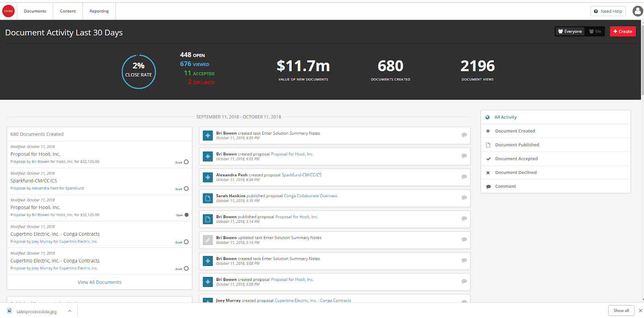Expand the salesprocessslide.jpg download options arrow

pyautogui.click(x=70, y=311)
